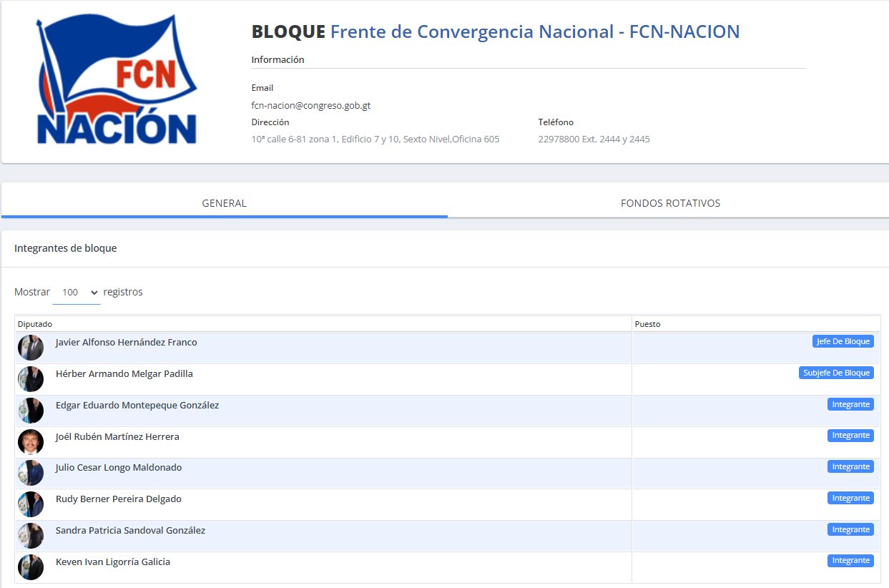The width and height of the screenshot is (889, 588).
Task: Open Keven Ivan Ligorría Galicia's name
Action: click(x=113, y=562)
